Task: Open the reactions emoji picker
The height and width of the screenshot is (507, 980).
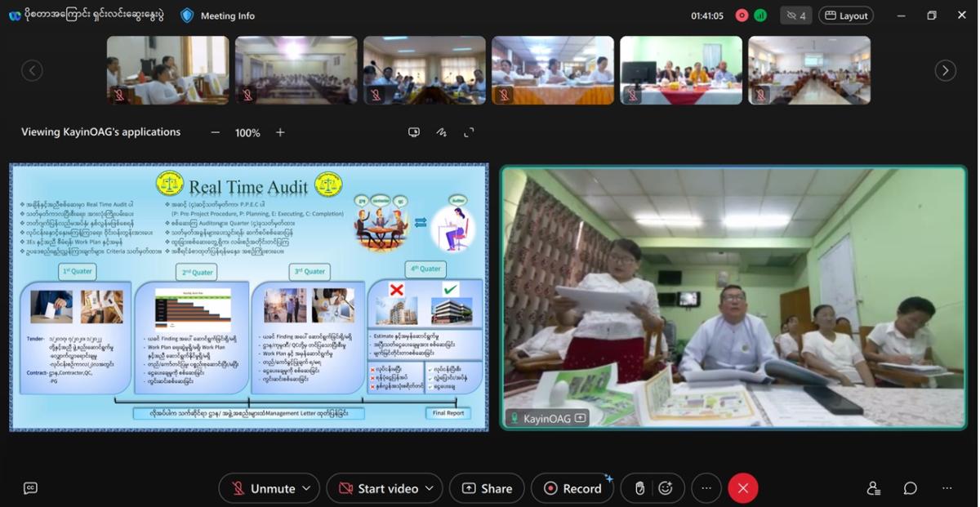Action: click(x=666, y=488)
